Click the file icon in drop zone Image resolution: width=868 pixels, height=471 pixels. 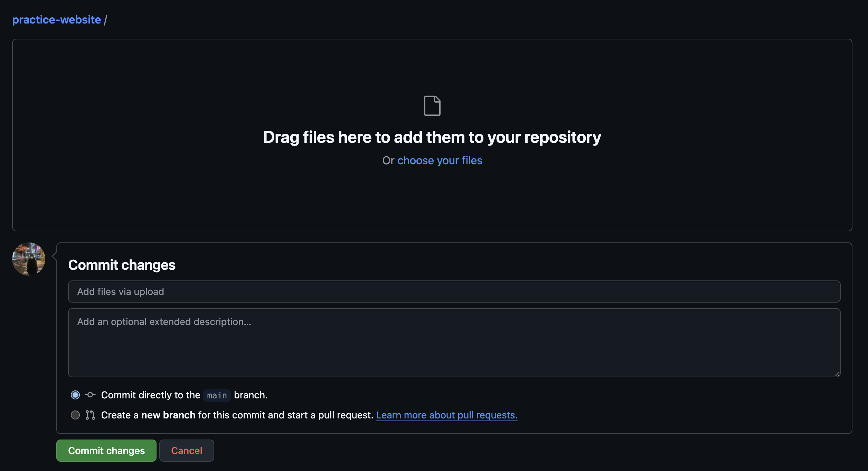(x=432, y=106)
